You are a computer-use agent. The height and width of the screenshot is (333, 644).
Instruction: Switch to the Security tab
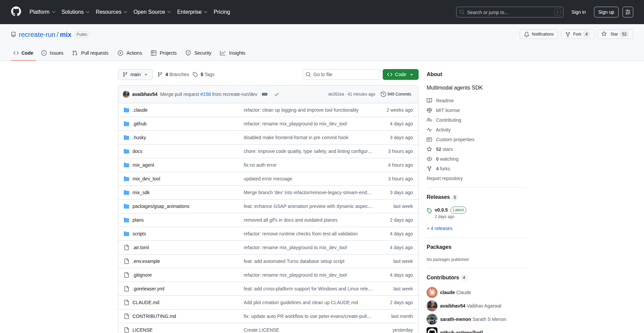point(199,53)
